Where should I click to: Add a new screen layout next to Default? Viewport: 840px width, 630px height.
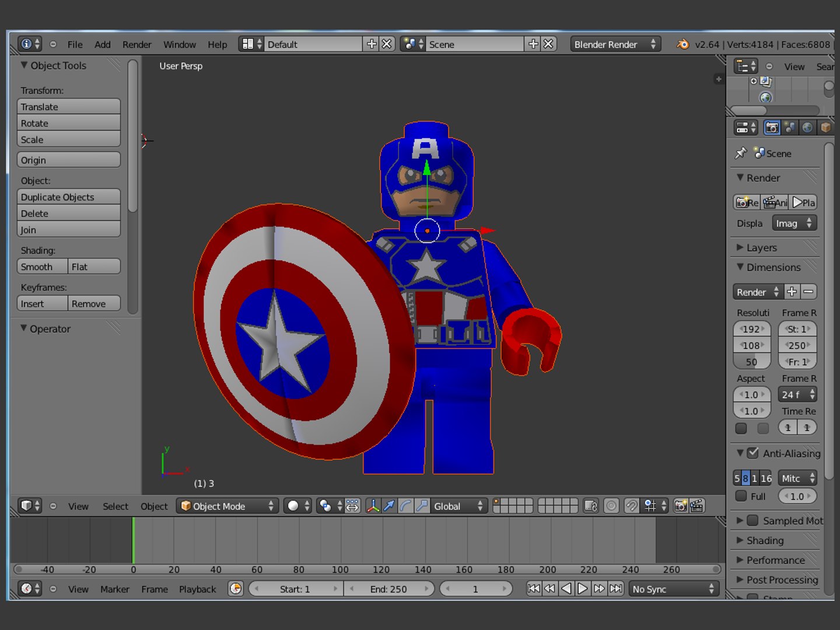point(371,44)
